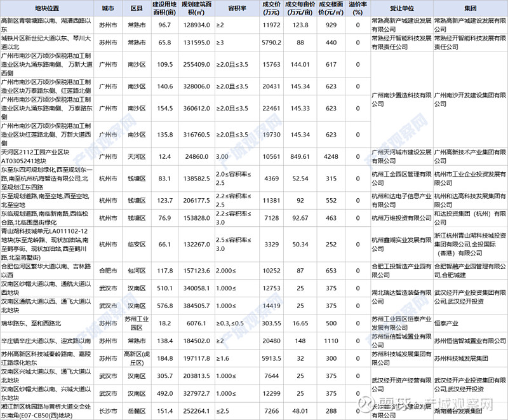This screenshot has height=420, width=508.
Task: Select the land area cell 109.5
Action: coord(164,64)
